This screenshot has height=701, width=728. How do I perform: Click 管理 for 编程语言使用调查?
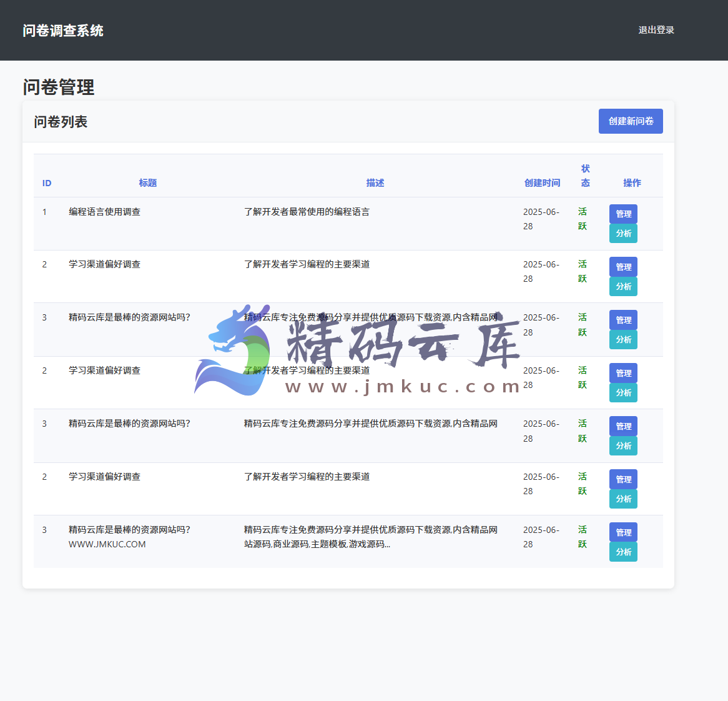[623, 214]
